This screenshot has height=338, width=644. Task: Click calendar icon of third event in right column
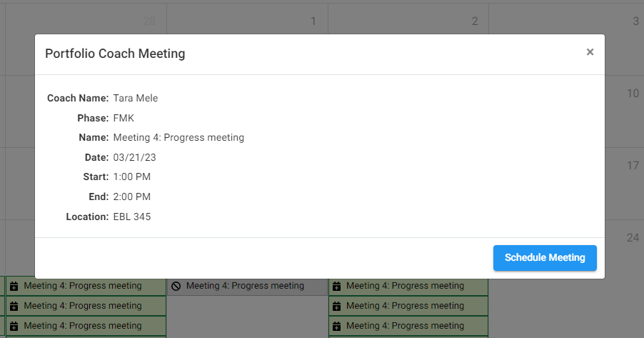(337, 326)
